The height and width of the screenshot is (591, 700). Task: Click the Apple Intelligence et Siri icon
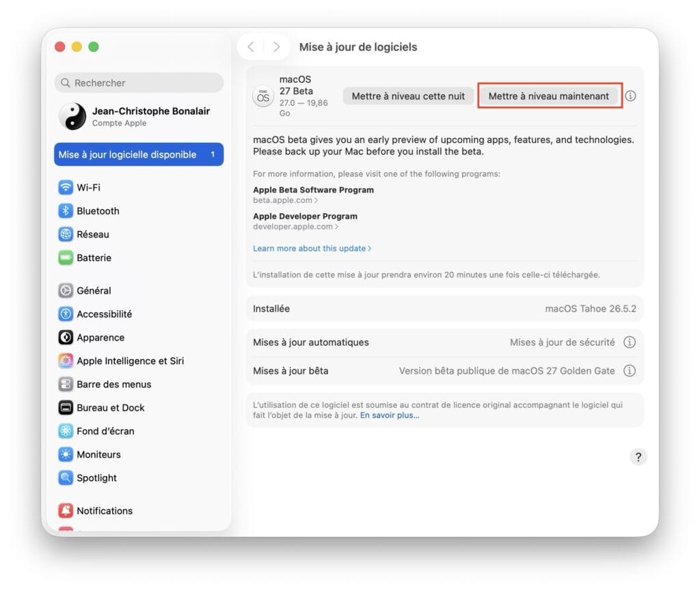(x=66, y=361)
